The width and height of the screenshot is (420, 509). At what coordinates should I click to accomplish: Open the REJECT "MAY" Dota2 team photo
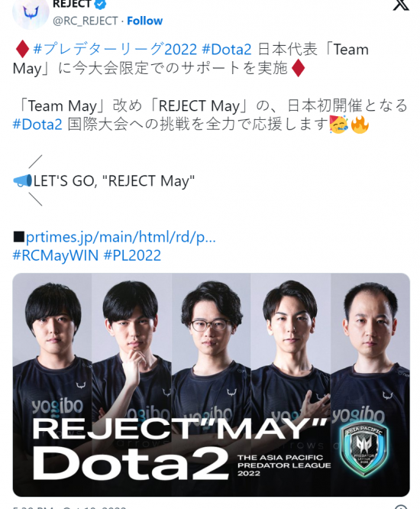point(211,384)
